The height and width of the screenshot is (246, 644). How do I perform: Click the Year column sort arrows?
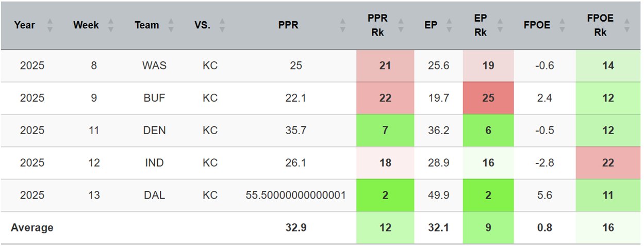[50, 25]
